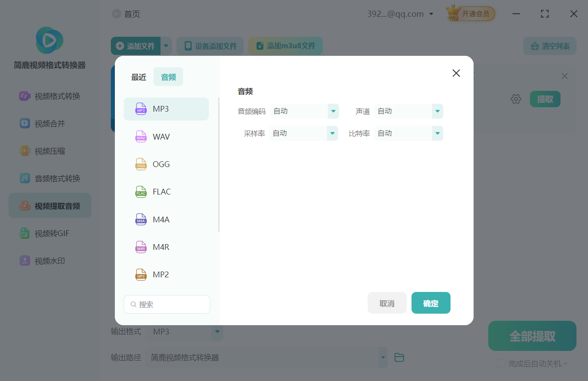Enable 完成后自动关机 shutdown option
Viewport: 588px width, 381px height.
click(502, 363)
